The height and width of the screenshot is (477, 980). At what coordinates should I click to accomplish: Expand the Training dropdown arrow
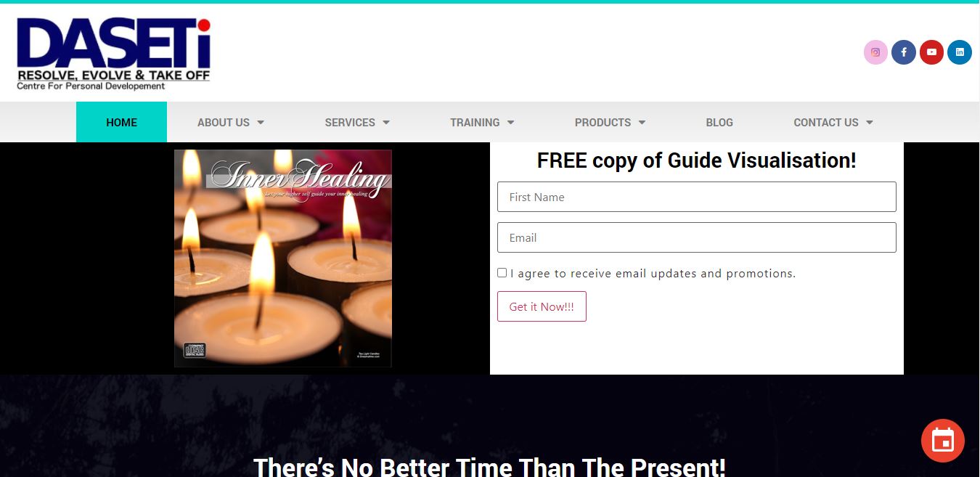(x=510, y=123)
